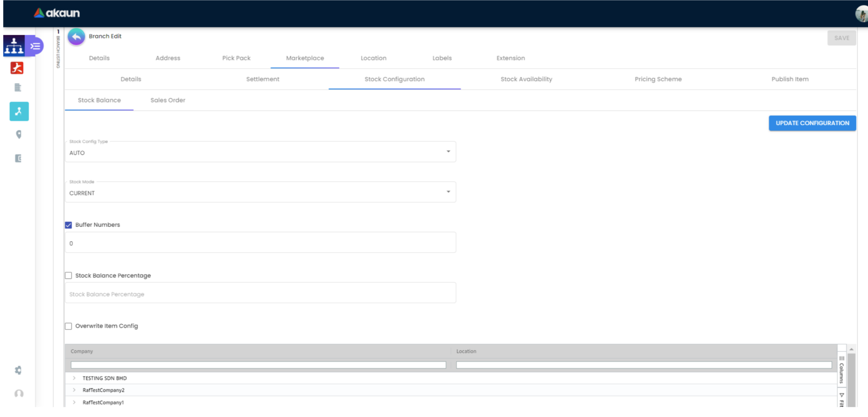
Task: Click the sidebar menu collapse icon
Action: pos(35,46)
